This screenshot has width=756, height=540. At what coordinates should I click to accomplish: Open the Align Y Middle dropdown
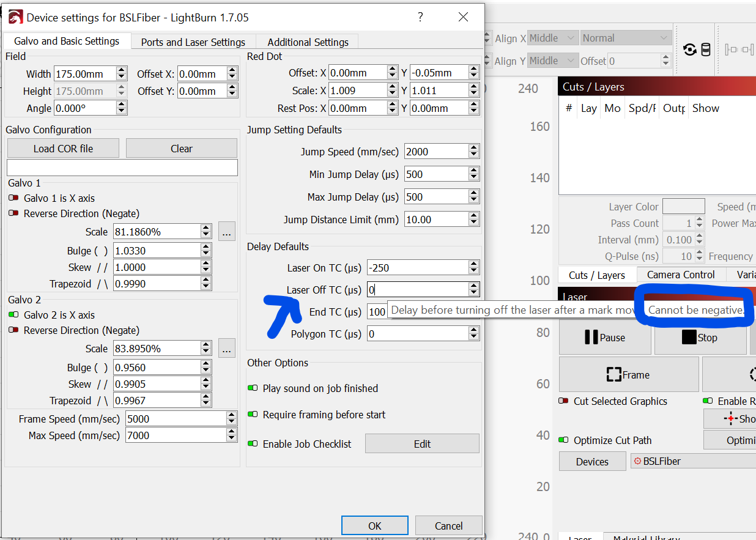(x=553, y=61)
